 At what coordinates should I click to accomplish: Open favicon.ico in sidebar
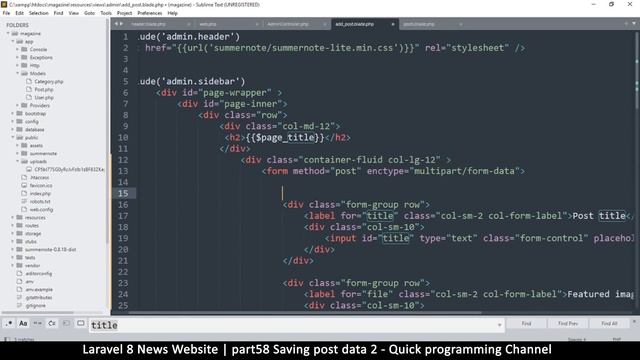[41, 186]
